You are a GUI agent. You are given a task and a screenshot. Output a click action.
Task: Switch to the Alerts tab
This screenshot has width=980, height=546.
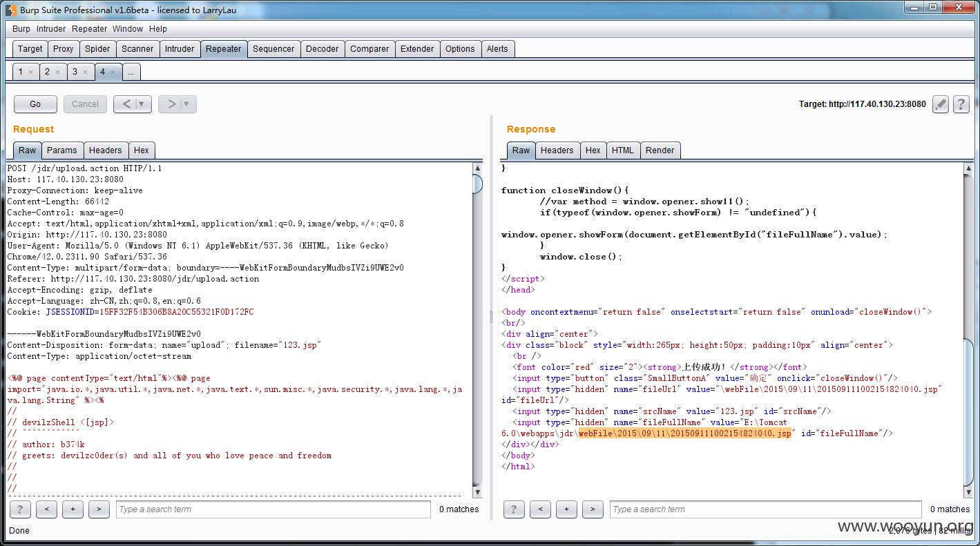497,49
